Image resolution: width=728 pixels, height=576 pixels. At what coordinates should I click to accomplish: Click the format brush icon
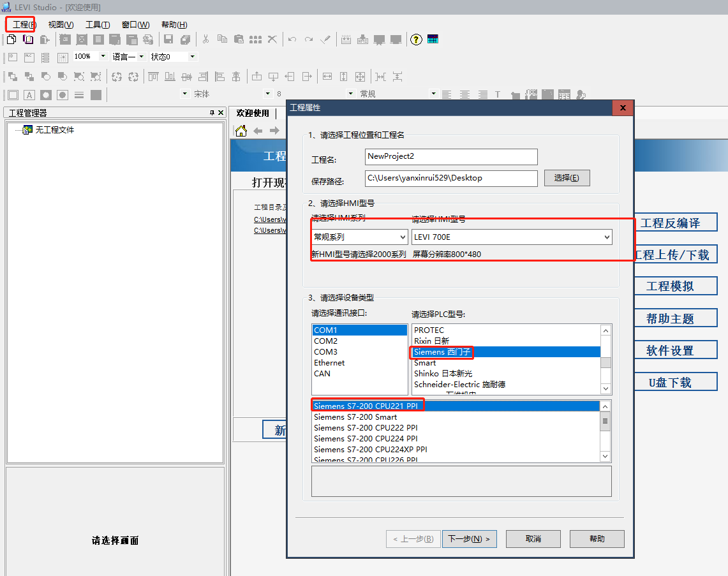click(325, 40)
